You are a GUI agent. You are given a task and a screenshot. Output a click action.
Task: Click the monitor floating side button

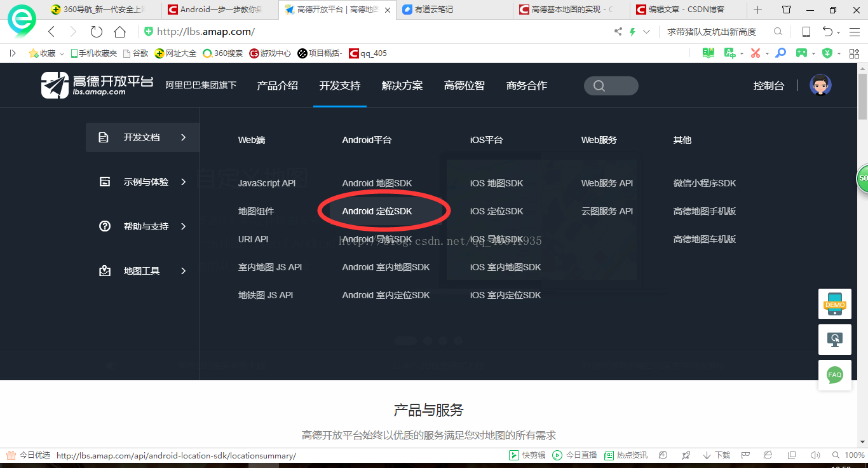coord(835,340)
